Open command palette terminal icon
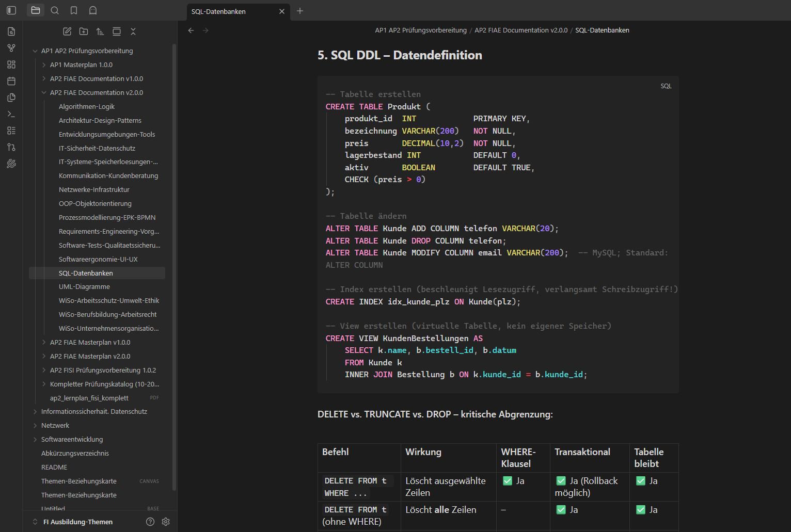The image size is (791, 532). pyautogui.click(x=11, y=114)
